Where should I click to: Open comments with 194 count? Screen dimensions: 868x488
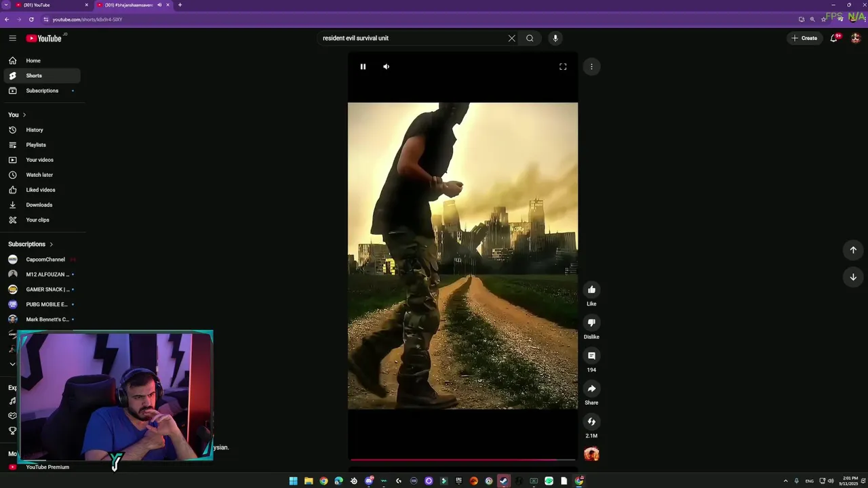pyautogui.click(x=591, y=356)
